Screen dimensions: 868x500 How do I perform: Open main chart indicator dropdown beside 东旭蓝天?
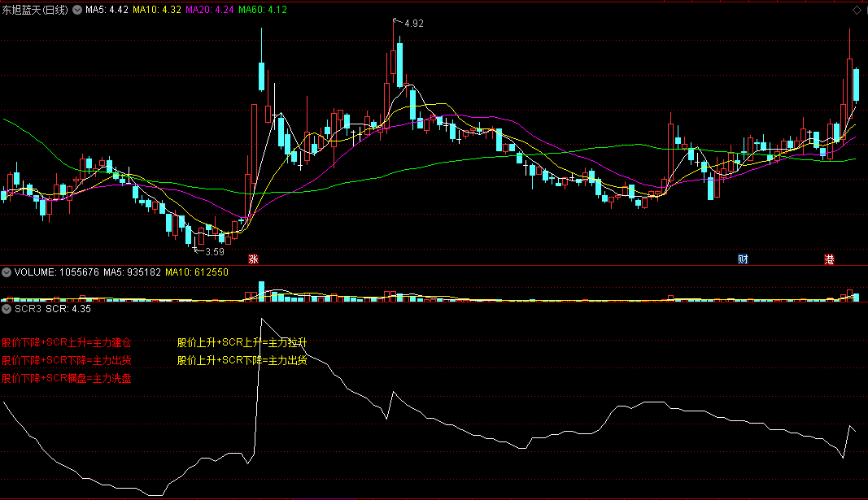77,10
